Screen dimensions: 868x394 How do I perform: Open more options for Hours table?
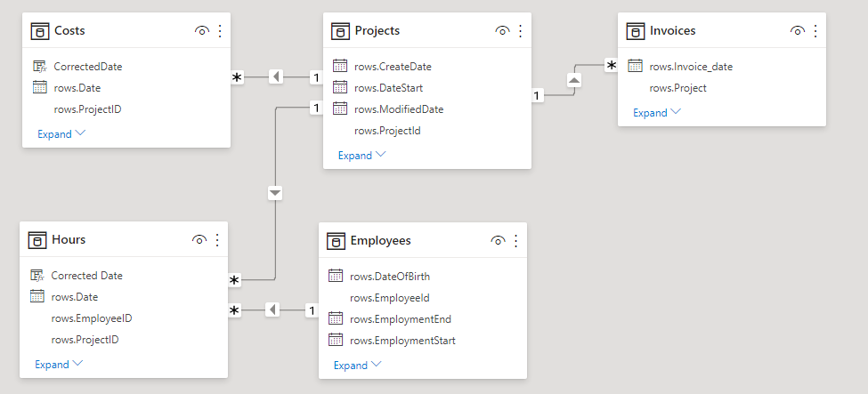click(x=217, y=240)
